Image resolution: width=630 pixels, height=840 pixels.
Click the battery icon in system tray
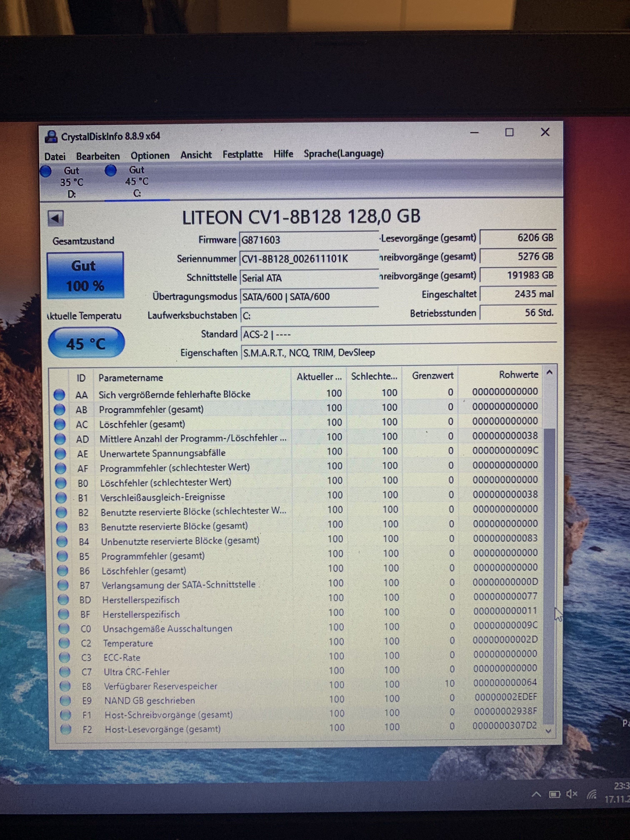pos(554,794)
